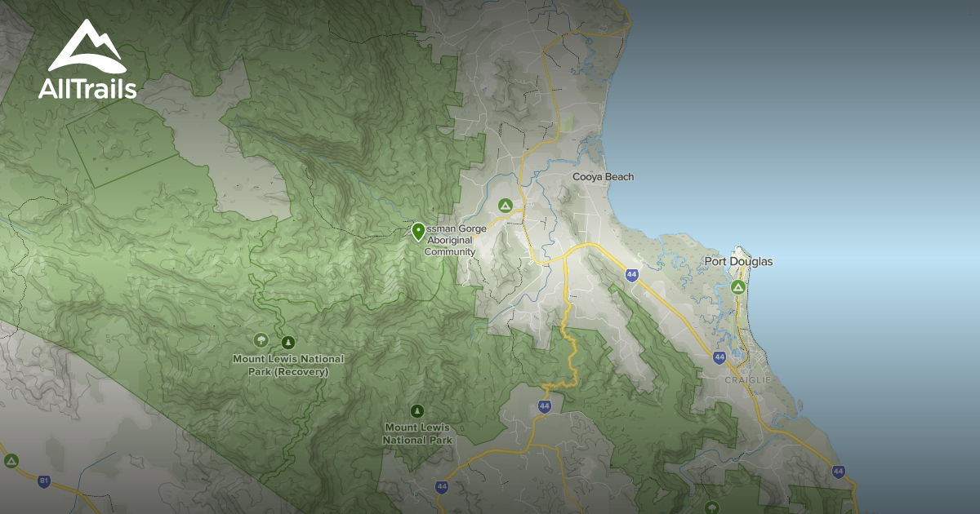The image size is (980, 514).
Task: Click the route 44 shield near Port Douglas
Action: [x=630, y=275]
